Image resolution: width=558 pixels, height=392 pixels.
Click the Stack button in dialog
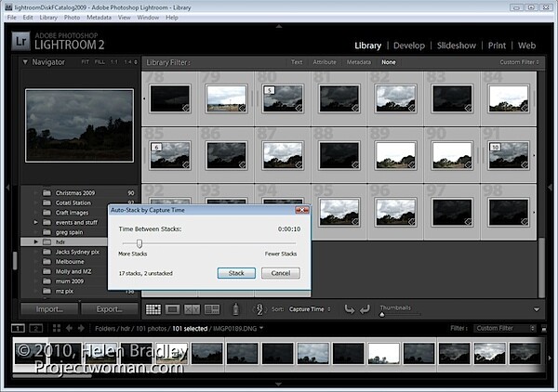pos(236,273)
